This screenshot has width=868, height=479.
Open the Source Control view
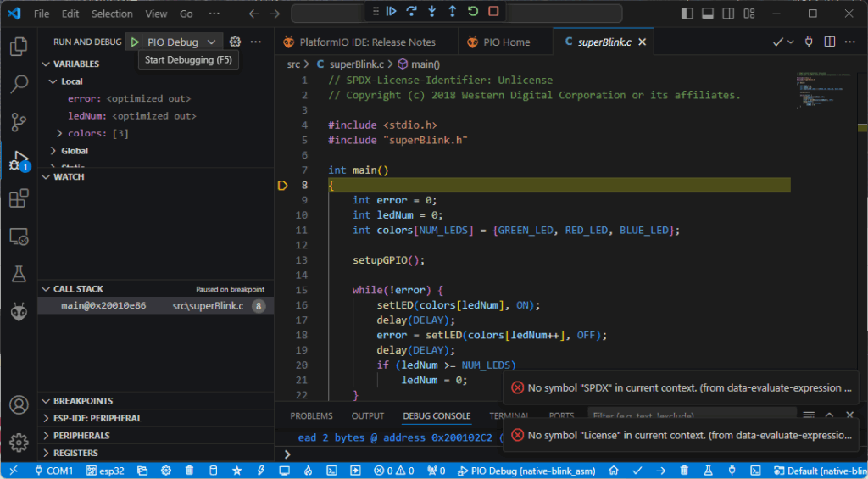[19, 121]
